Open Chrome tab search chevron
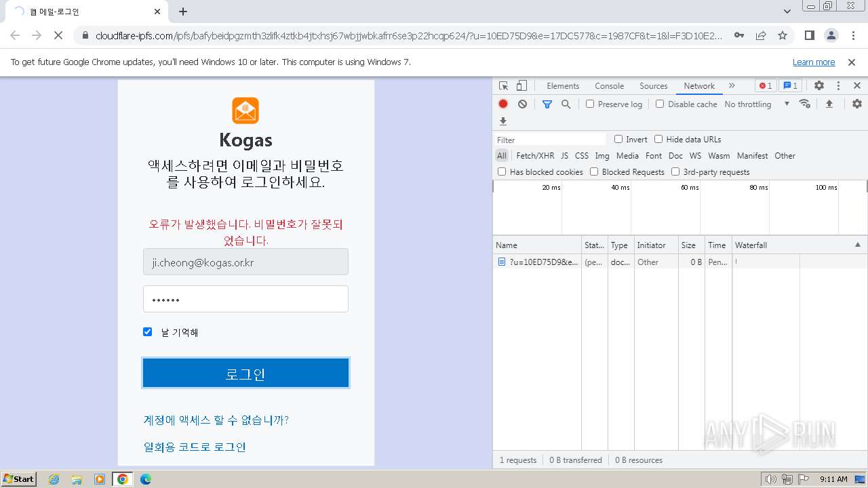This screenshot has width=868, height=488. coord(787,12)
